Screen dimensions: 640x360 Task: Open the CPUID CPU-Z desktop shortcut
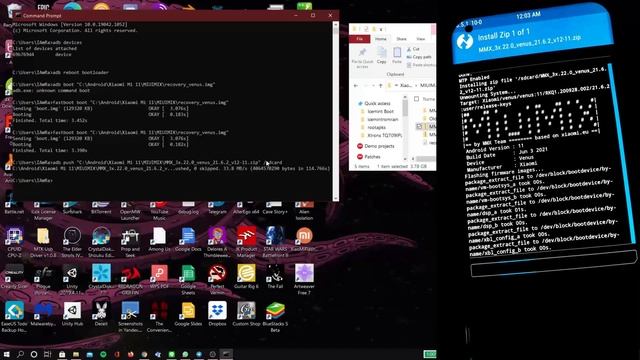click(x=14, y=242)
